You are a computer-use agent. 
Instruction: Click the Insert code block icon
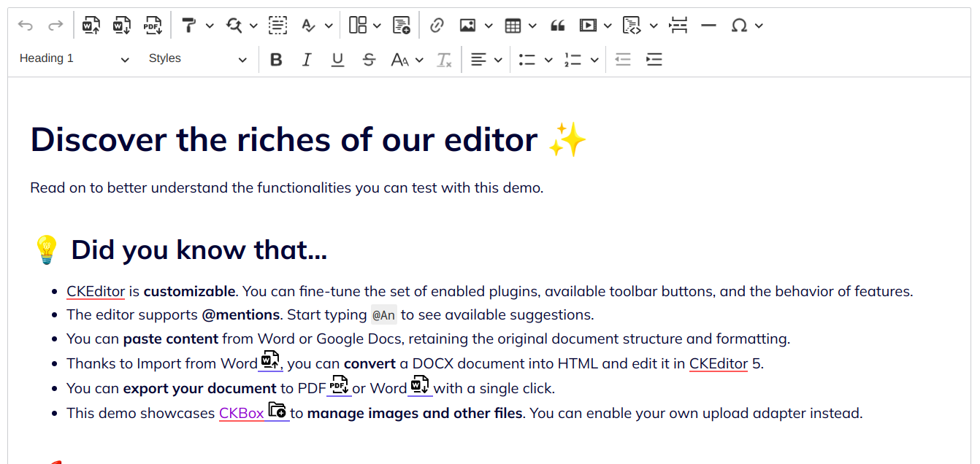[631, 26]
